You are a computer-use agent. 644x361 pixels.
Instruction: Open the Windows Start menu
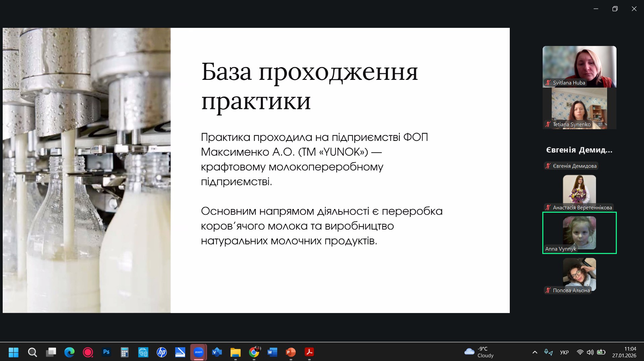(x=13, y=352)
